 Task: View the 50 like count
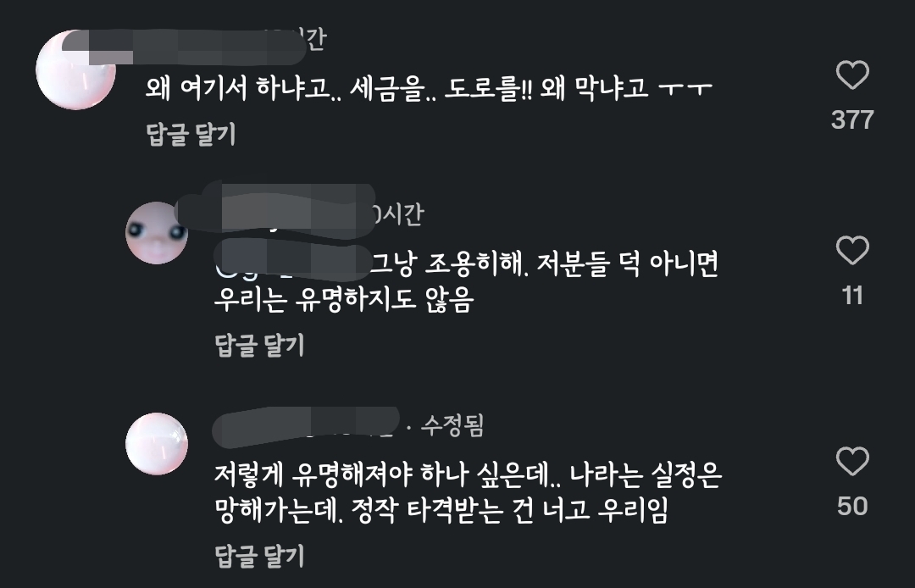852,506
